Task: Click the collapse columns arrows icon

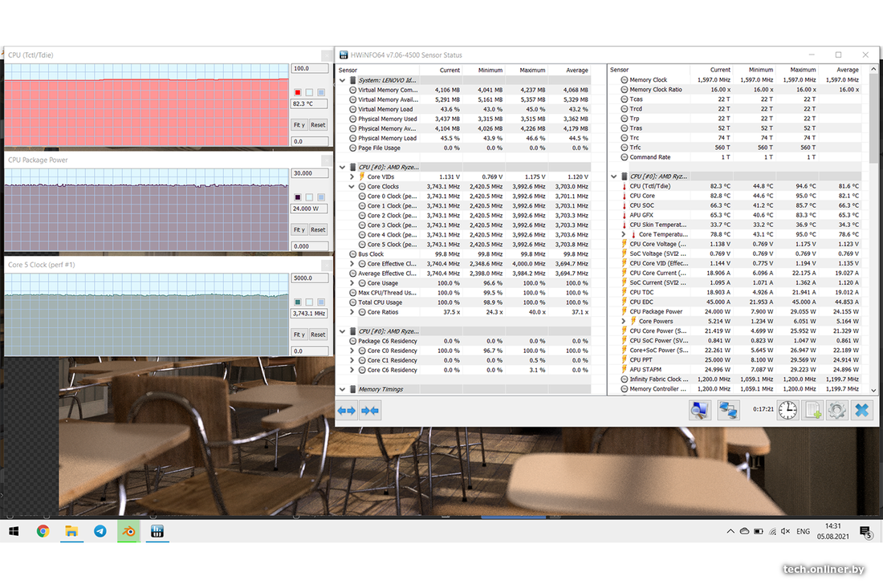Action: (x=370, y=410)
